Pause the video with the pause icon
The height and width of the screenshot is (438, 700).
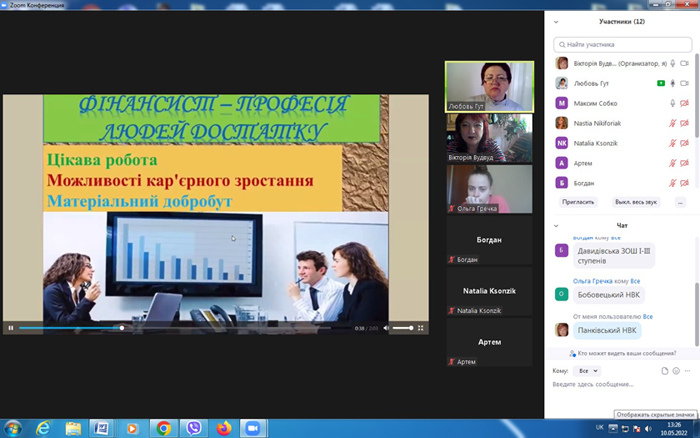tap(11, 328)
